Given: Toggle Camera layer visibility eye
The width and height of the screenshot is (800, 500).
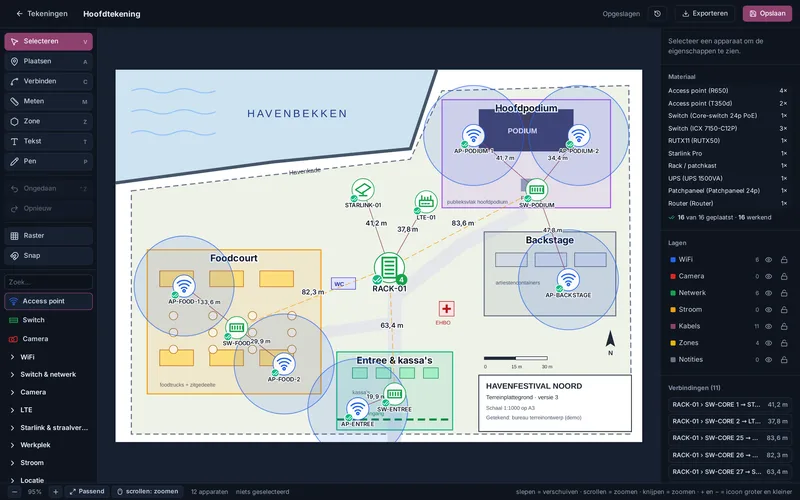Looking at the screenshot, I should click(x=768, y=277).
